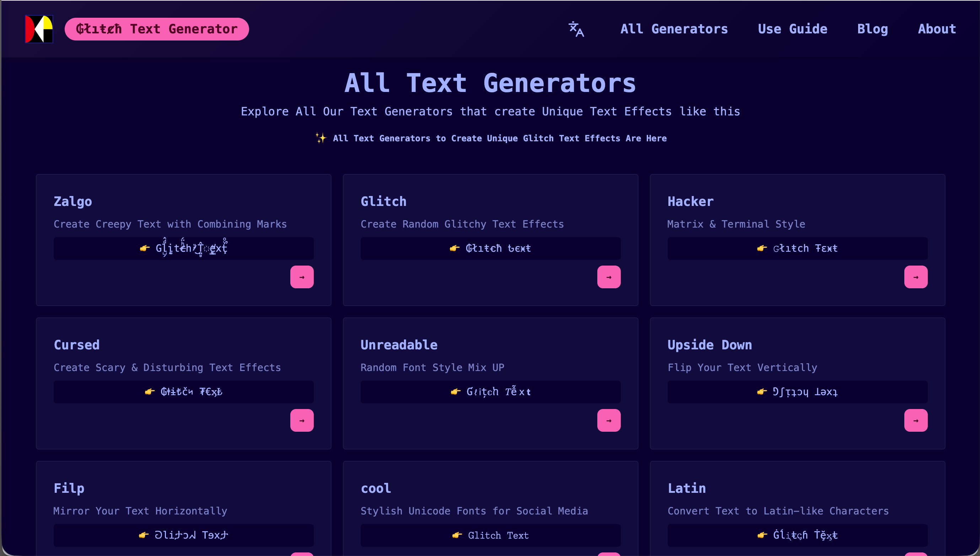Open the Upside Down generator via its arrow button
Image resolution: width=980 pixels, height=556 pixels.
tap(916, 420)
